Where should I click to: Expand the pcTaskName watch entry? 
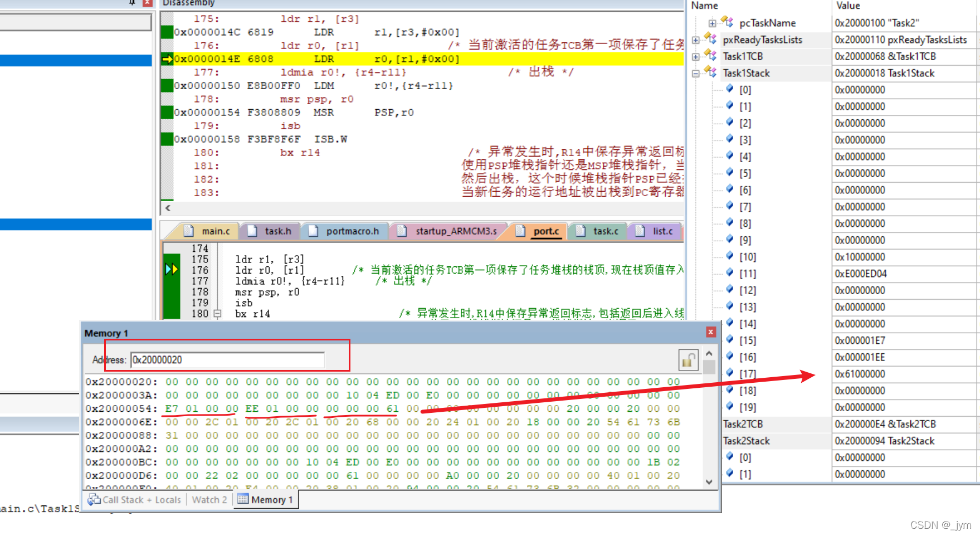click(x=712, y=23)
